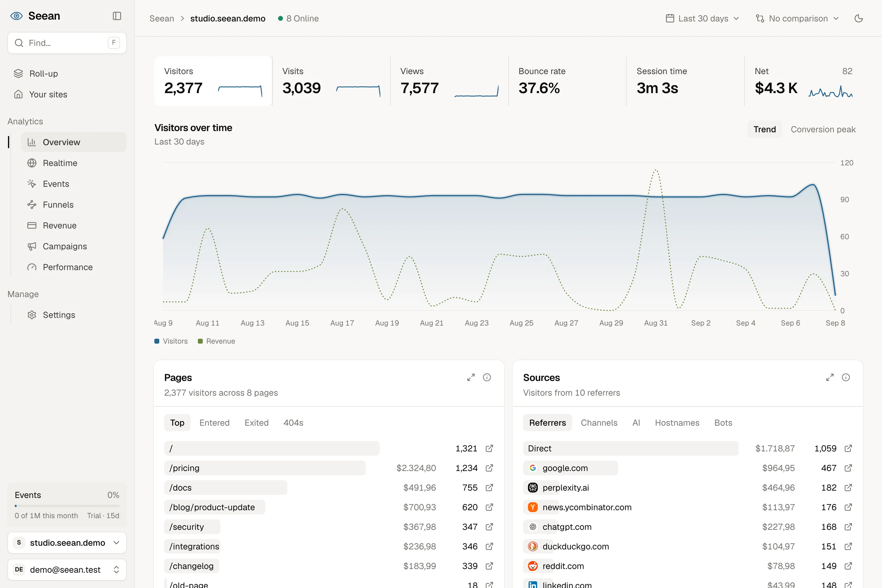The width and height of the screenshot is (882, 588).
Task: Open Last 30 days date range dropdown
Action: [x=702, y=18]
